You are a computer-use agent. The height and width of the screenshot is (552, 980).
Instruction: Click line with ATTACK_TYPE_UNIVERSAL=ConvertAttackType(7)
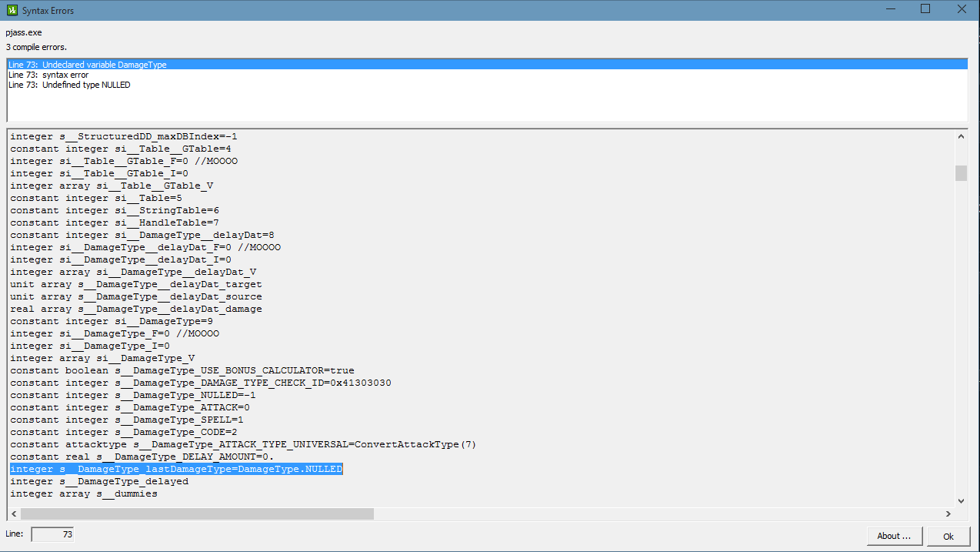pos(244,444)
